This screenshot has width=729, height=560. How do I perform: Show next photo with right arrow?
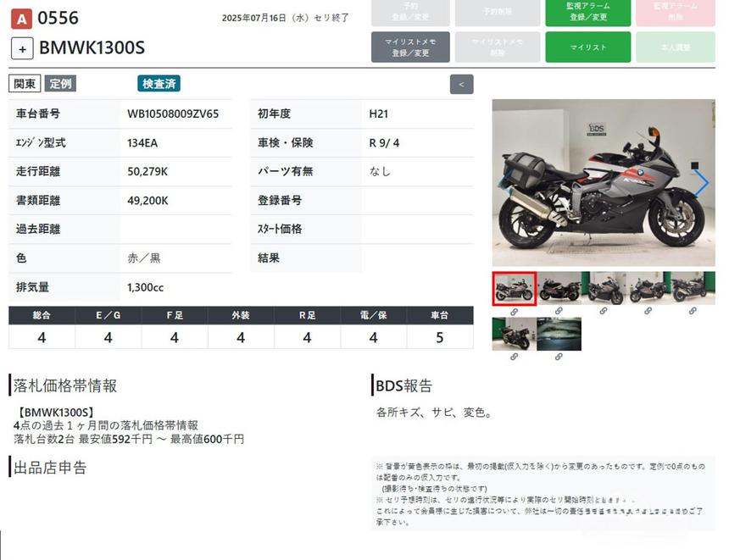(701, 183)
